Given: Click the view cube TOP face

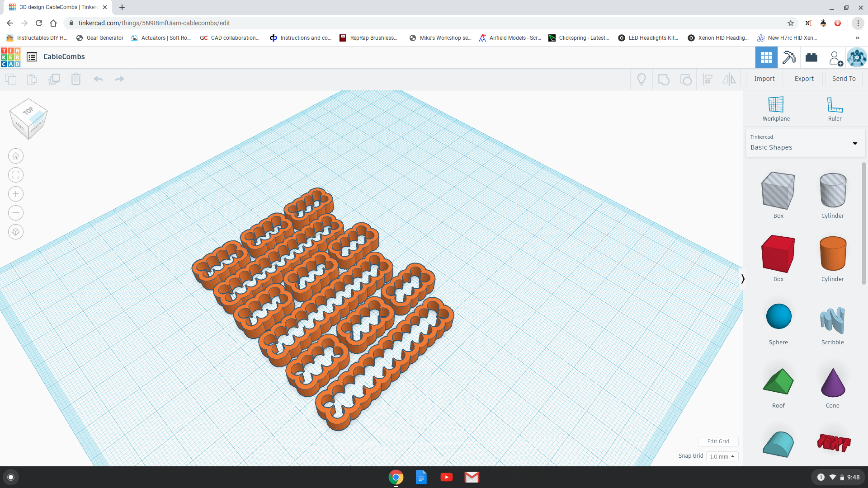Looking at the screenshot, I should pyautogui.click(x=28, y=110).
